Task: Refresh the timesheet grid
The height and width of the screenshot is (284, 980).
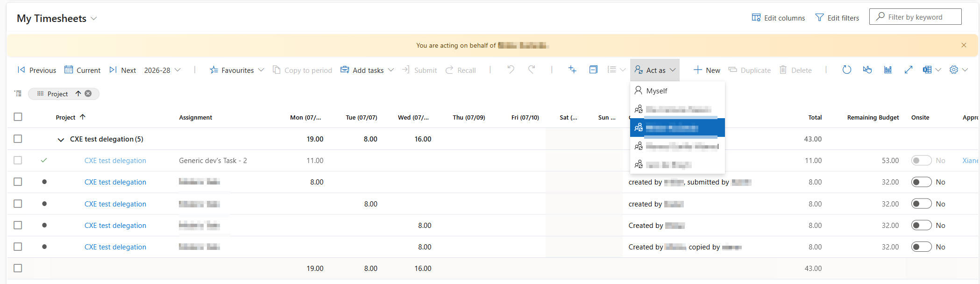Action: coord(847,70)
